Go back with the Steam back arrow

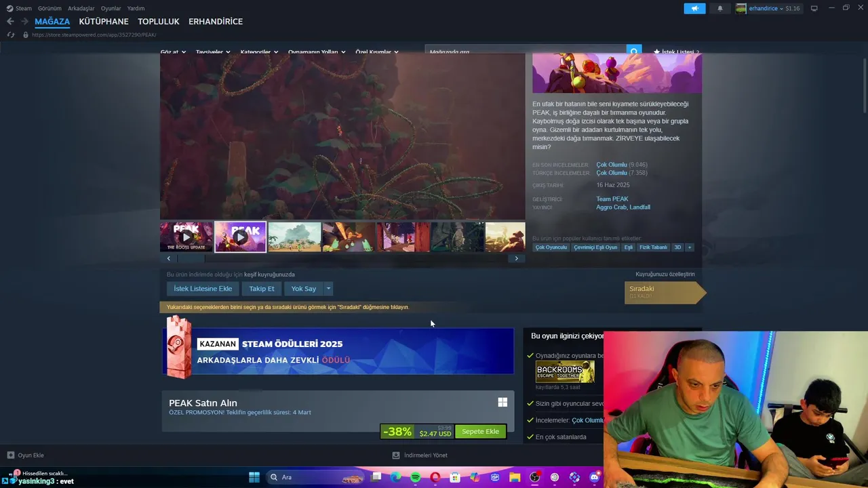tap(10, 22)
